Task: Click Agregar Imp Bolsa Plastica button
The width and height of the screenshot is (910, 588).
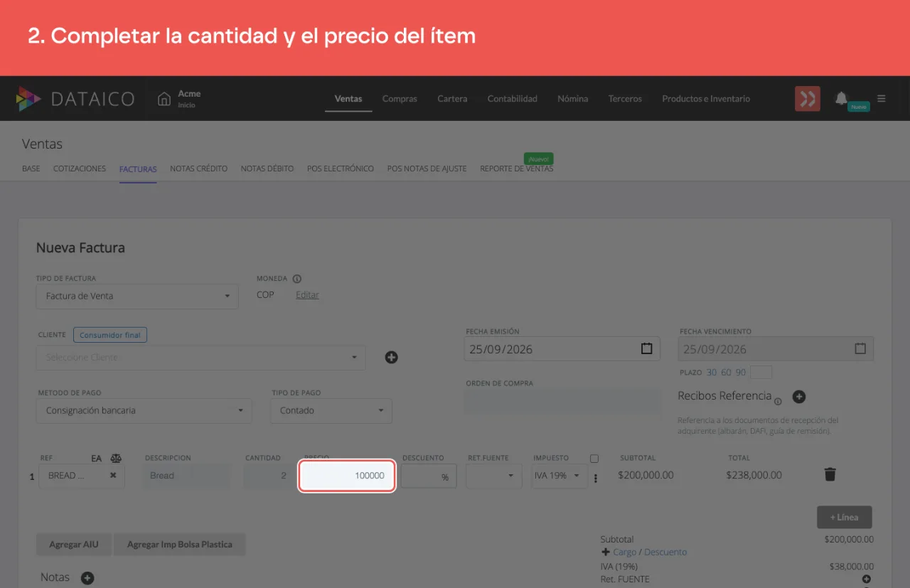Action: coord(180,545)
